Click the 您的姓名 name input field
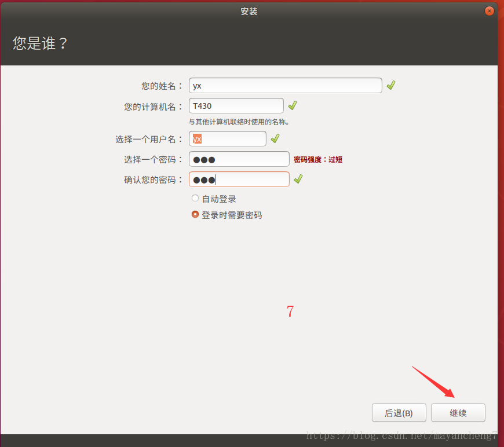This screenshot has height=447, width=504. tap(286, 86)
